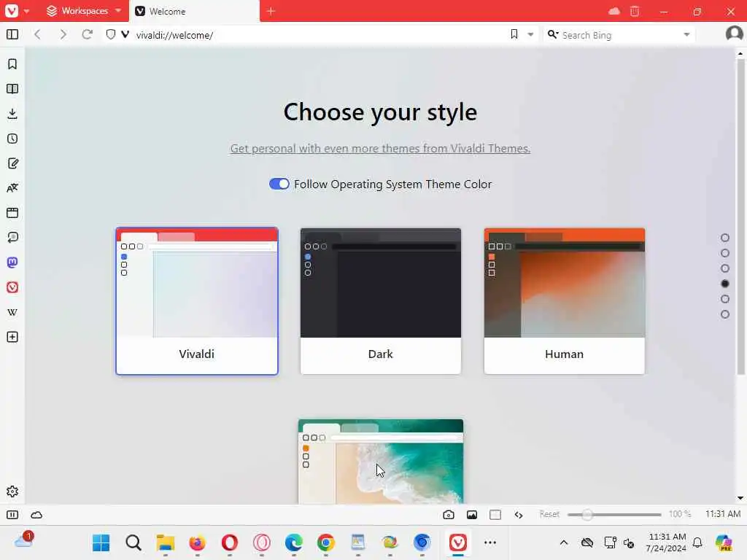Open the Mastodon web panel
This screenshot has width=747, height=560.
pos(12,262)
